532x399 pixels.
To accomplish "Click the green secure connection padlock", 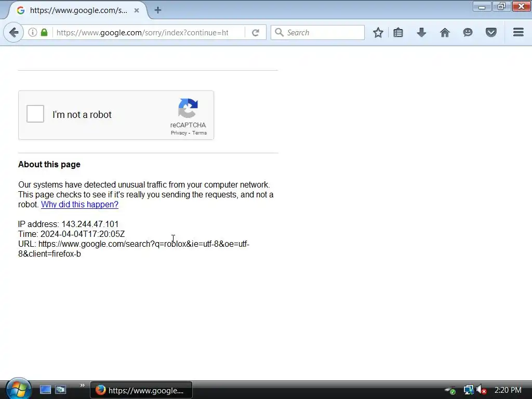I will point(44,32).
